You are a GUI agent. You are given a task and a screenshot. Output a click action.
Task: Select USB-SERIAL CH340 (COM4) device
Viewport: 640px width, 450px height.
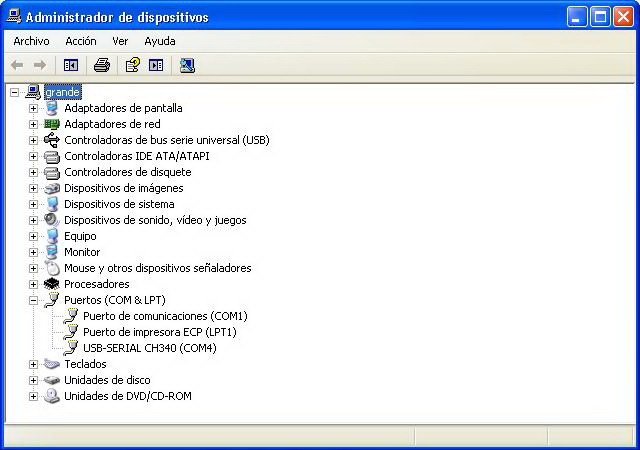(x=149, y=348)
